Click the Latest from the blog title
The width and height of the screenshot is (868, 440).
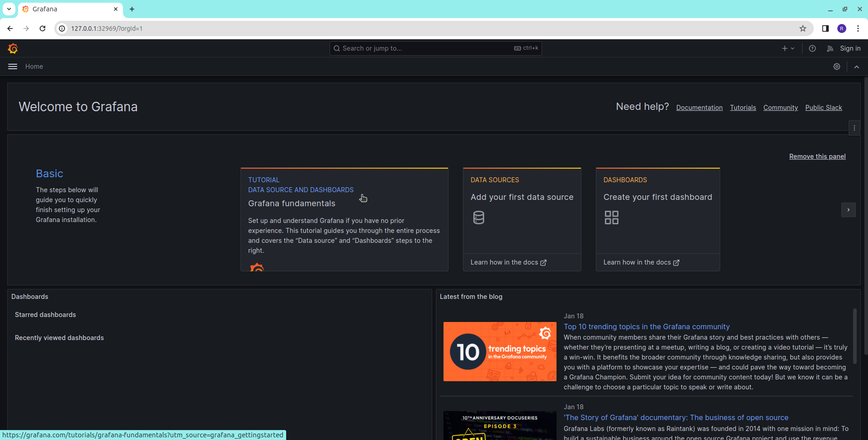471,297
